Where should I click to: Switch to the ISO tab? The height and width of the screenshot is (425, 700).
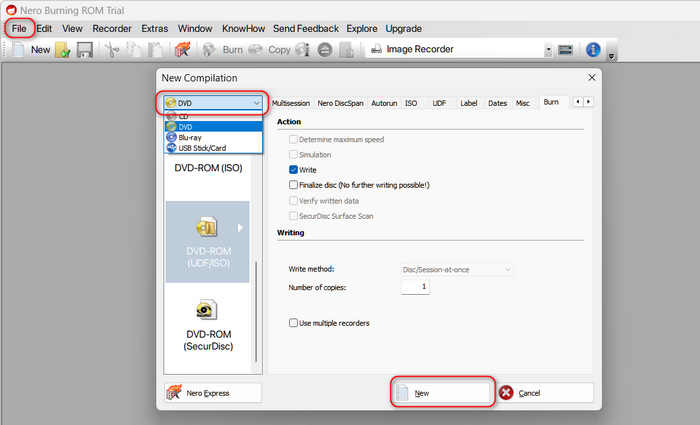(411, 103)
